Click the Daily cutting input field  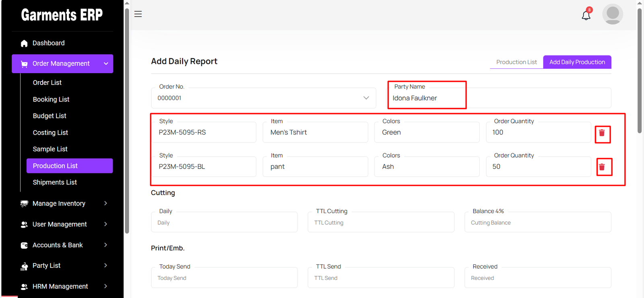[224, 223]
